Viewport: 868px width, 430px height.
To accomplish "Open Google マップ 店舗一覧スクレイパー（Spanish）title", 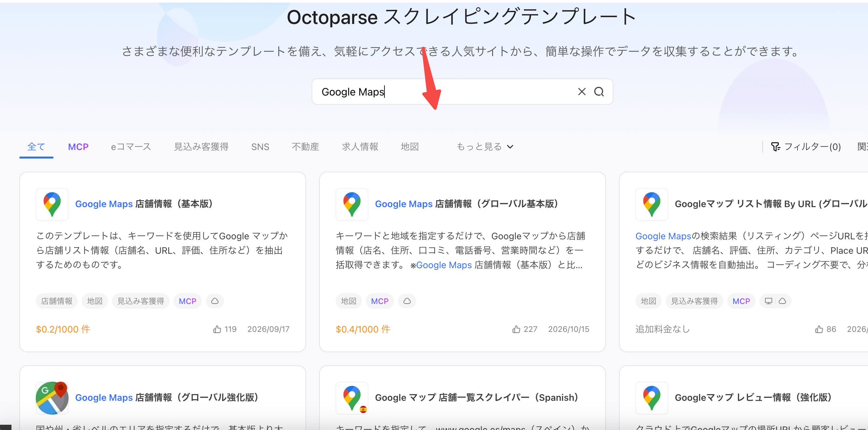I will (476, 397).
